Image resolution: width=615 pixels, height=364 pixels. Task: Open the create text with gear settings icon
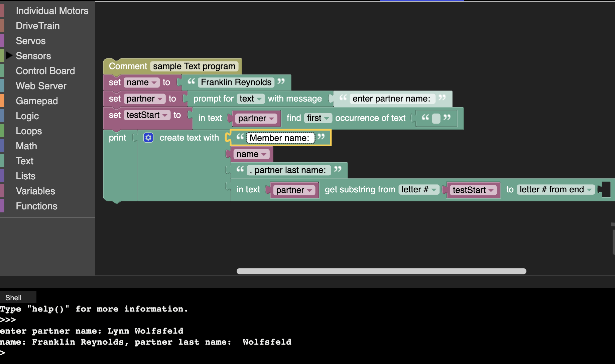click(x=148, y=138)
